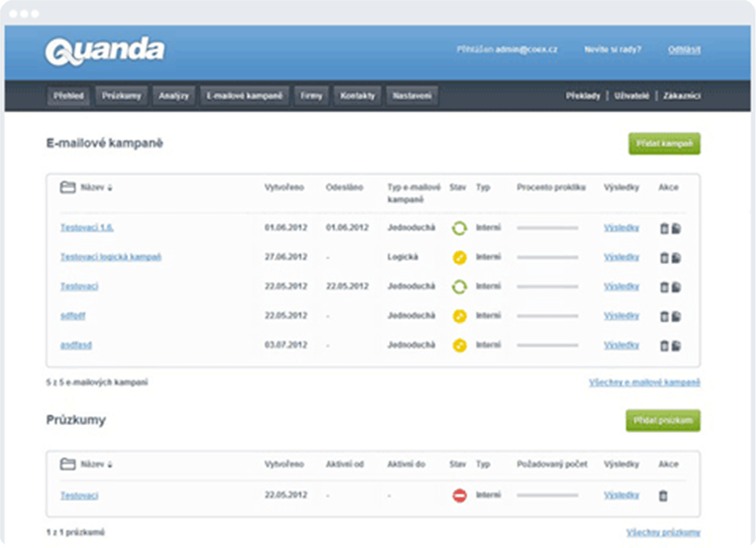
Task: Sort Průzkumy table by Název arrow
Action: 110,465
